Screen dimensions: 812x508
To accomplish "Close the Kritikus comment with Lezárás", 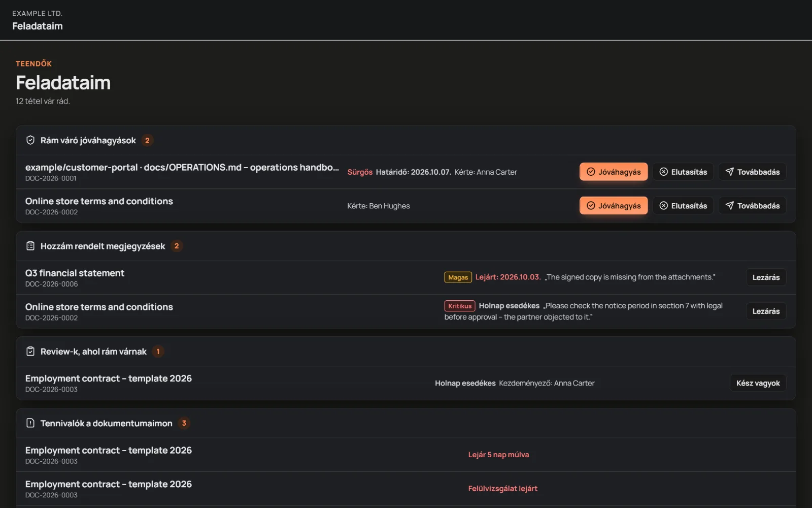I will tap(766, 311).
